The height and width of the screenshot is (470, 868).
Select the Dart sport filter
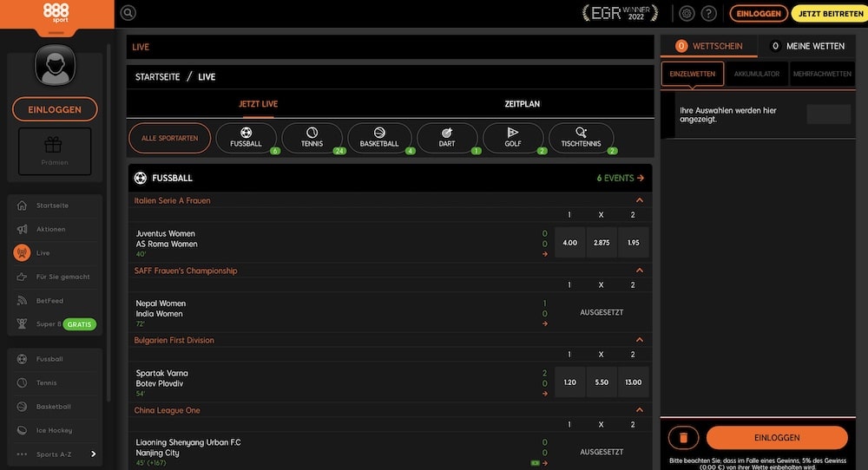click(x=447, y=138)
